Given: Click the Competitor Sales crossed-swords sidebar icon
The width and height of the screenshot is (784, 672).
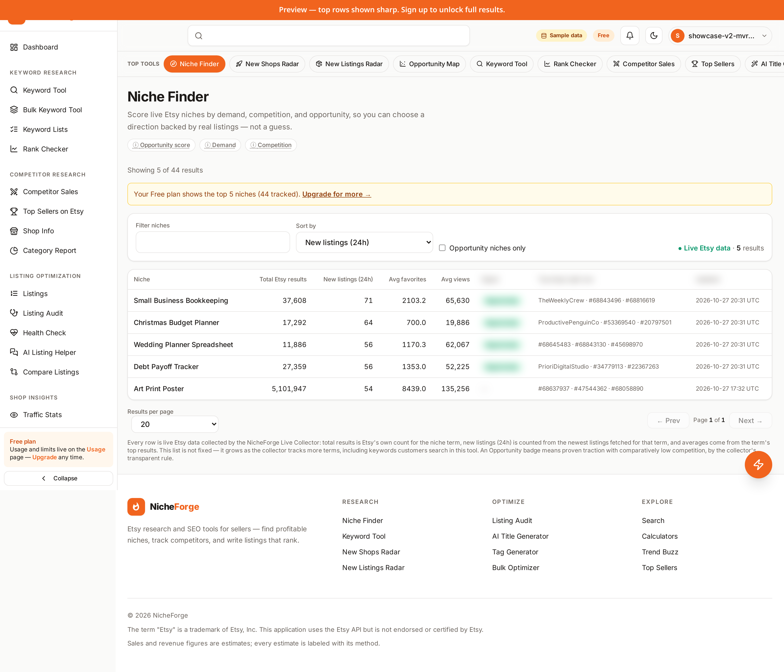Looking at the screenshot, I should [14, 192].
